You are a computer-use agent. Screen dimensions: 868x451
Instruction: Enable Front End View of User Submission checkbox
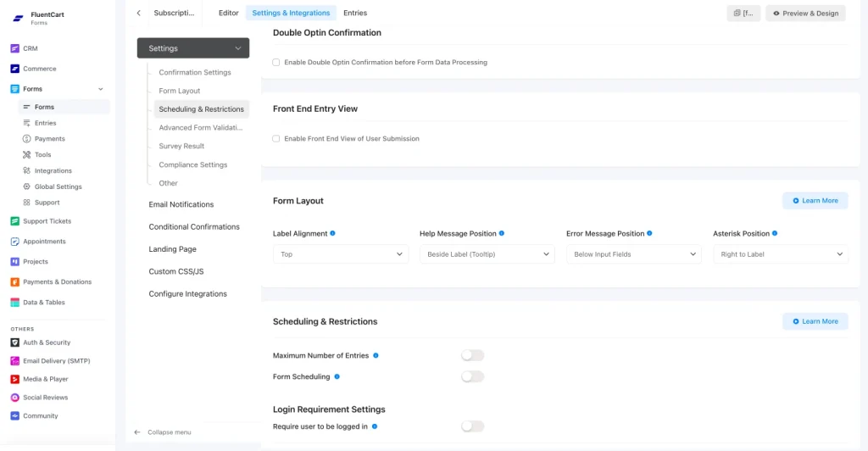pyautogui.click(x=276, y=139)
